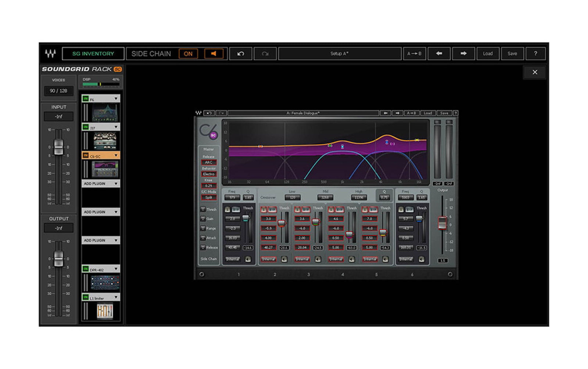Toggle IN button for J37 plugin
588x369 pixels.
tap(86, 127)
